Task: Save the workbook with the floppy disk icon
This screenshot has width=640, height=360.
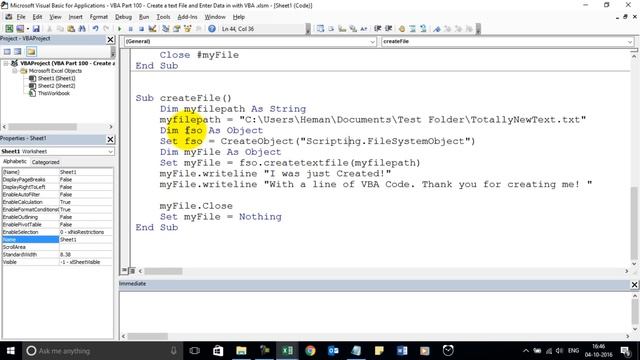Action: (36, 29)
